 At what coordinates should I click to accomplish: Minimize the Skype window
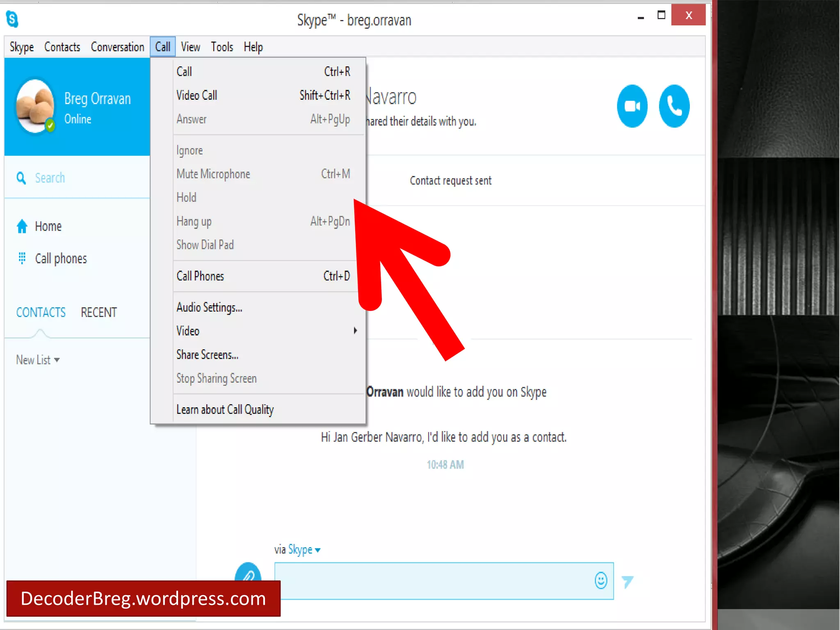pyautogui.click(x=641, y=18)
